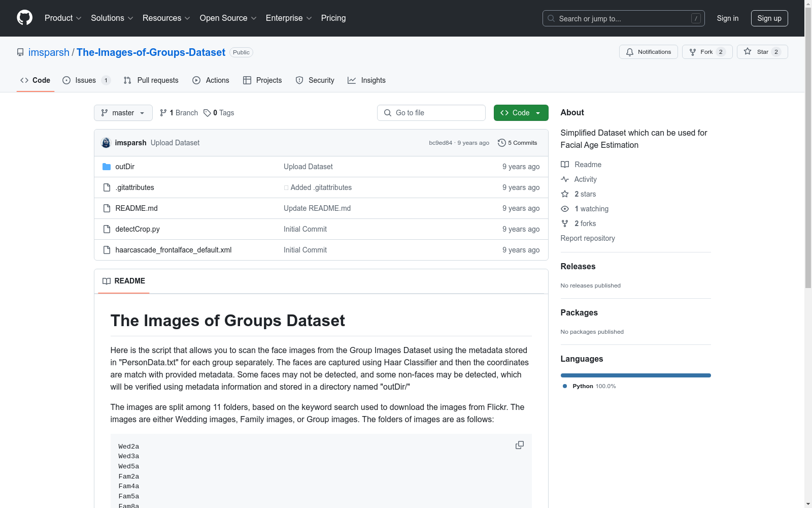Expand the Solutions menu
812x508 pixels.
click(112, 18)
